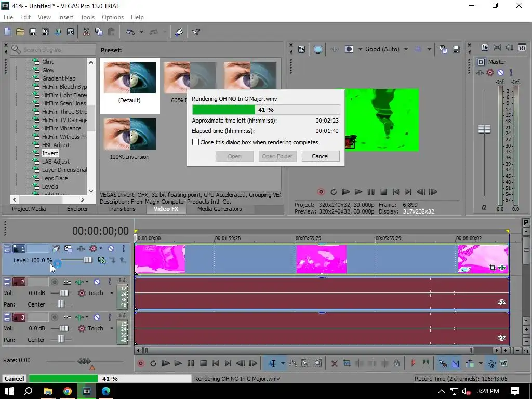532x399 pixels.
Task: Open track 3 automation mode Touch dropdown
Action: tap(112, 328)
